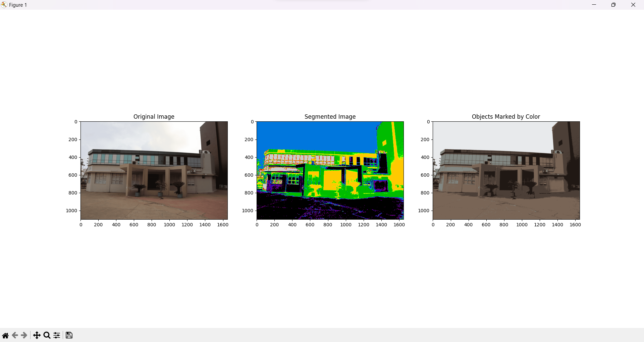This screenshot has height=342, width=644.
Task: Click the Segmented Image title text
Action: pos(330,117)
